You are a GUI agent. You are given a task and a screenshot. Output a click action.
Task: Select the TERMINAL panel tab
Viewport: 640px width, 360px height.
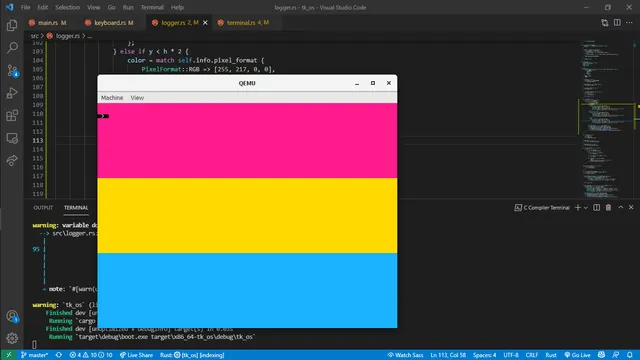[x=76, y=208]
